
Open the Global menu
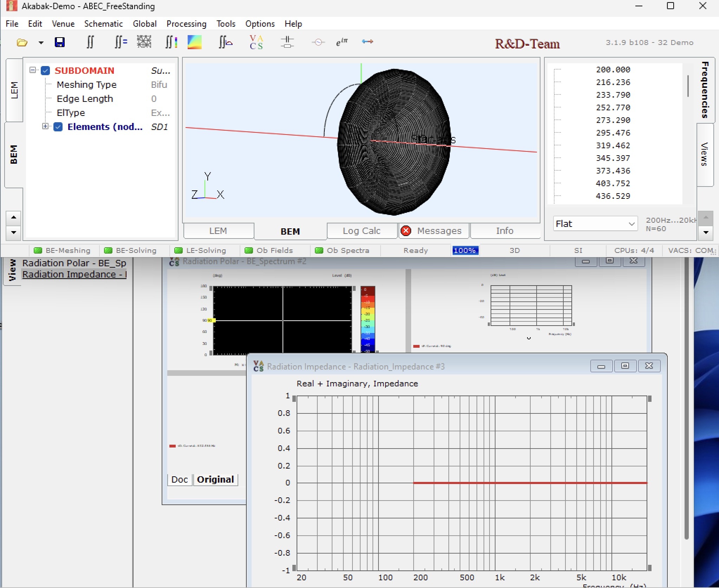pyautogui.click(x=144, y=24)
